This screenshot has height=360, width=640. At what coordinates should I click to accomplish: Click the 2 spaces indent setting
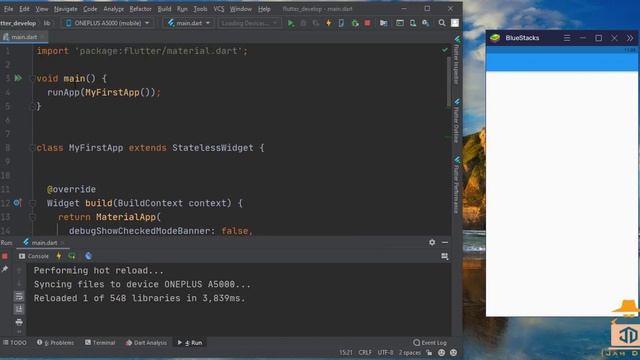tap(409, 353)
